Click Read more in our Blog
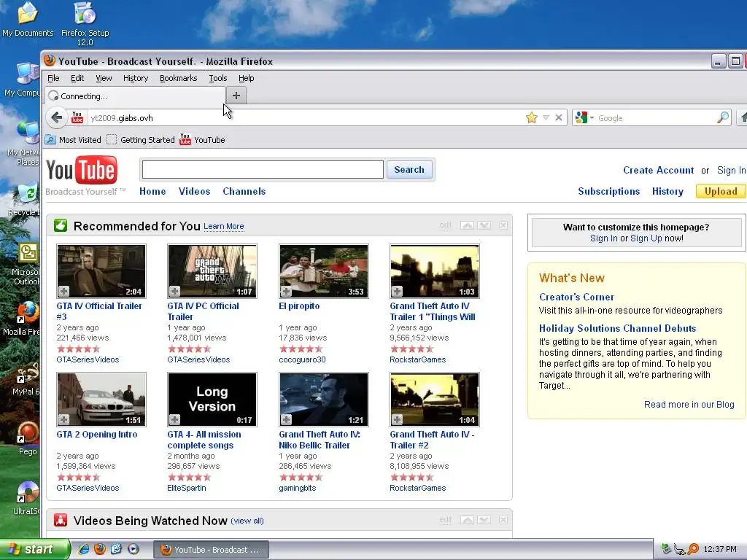The image size is (747, 560). (689, 404)
